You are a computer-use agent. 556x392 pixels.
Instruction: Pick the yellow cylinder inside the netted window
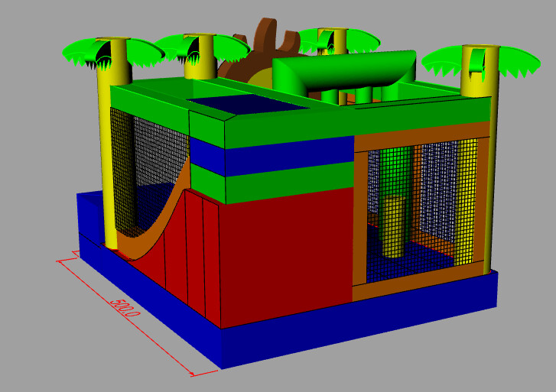[394, 227]
